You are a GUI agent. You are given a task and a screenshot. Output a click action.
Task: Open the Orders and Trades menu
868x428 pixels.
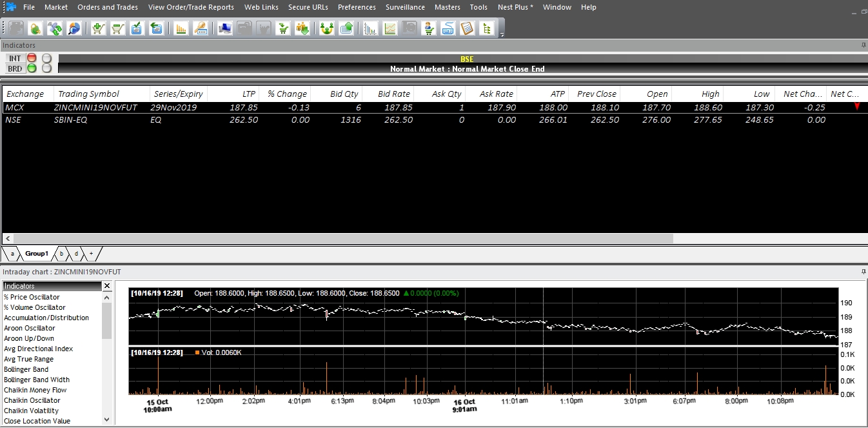click(108, 7)
